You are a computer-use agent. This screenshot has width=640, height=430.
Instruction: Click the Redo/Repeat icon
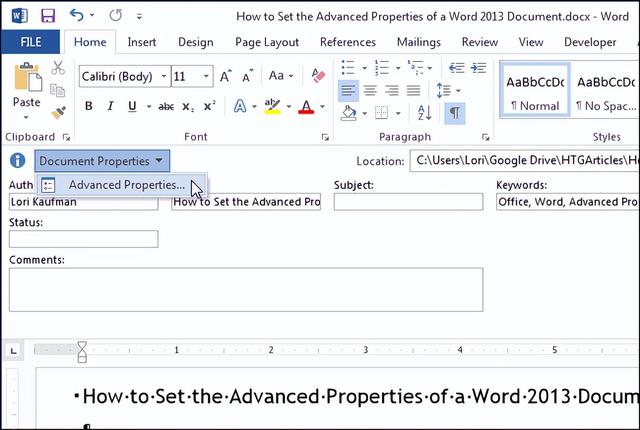(116, 16)
